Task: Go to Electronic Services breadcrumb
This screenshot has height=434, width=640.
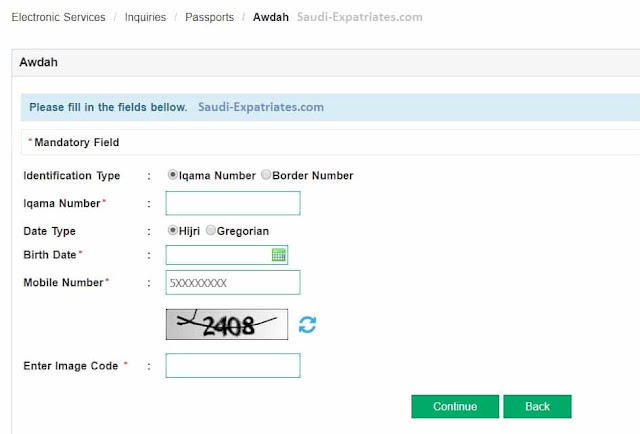Action: 58,17
